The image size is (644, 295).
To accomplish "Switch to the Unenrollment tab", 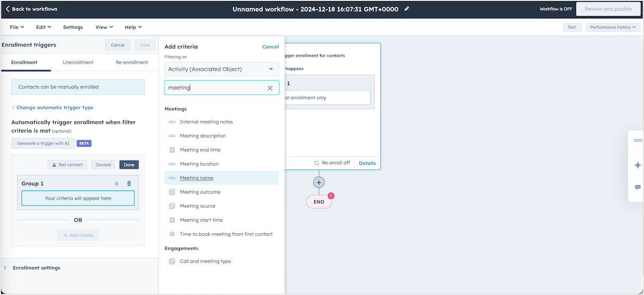I will 78,62.
